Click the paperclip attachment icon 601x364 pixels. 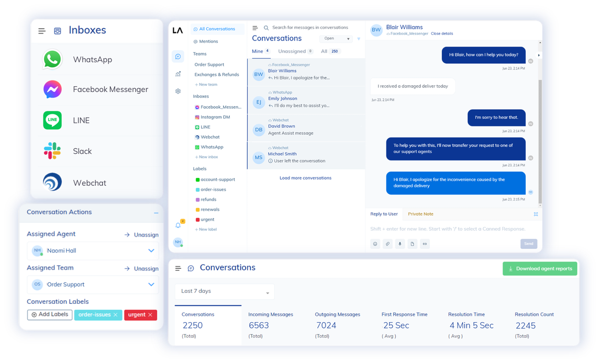point(387,244)
